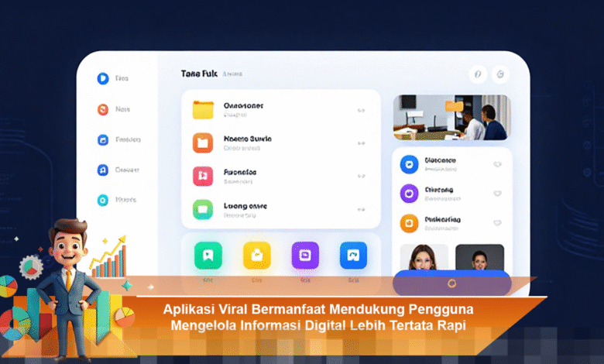Viewport: 604px width, 364px height.
Task: Open the office meeting photo thumbnail
Action: 451,118
